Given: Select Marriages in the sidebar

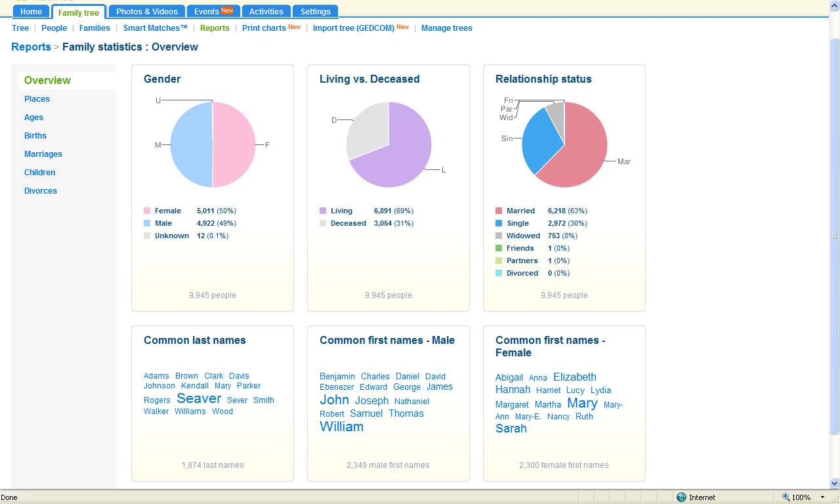Looking at the screenshot, I should point(43,154).
